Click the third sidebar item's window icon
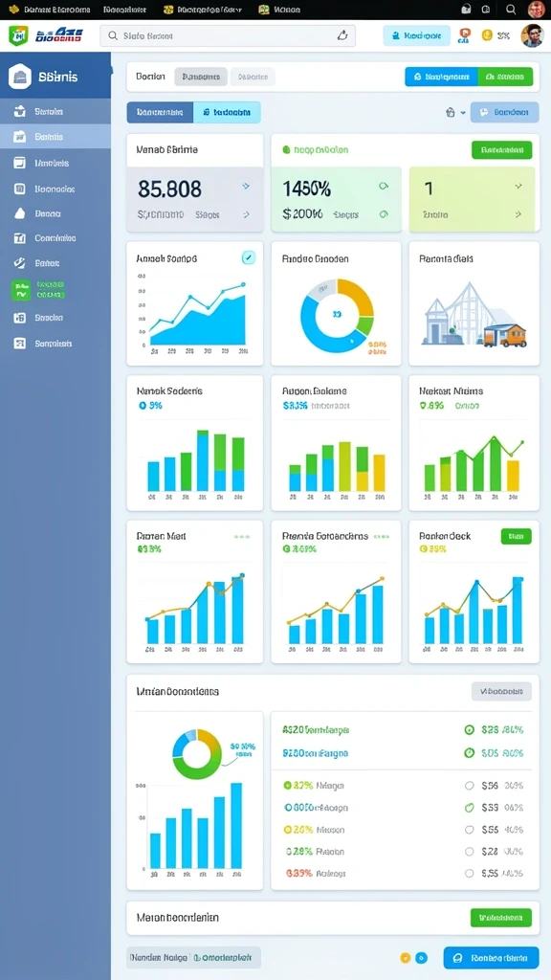 (x=19, y=163)
